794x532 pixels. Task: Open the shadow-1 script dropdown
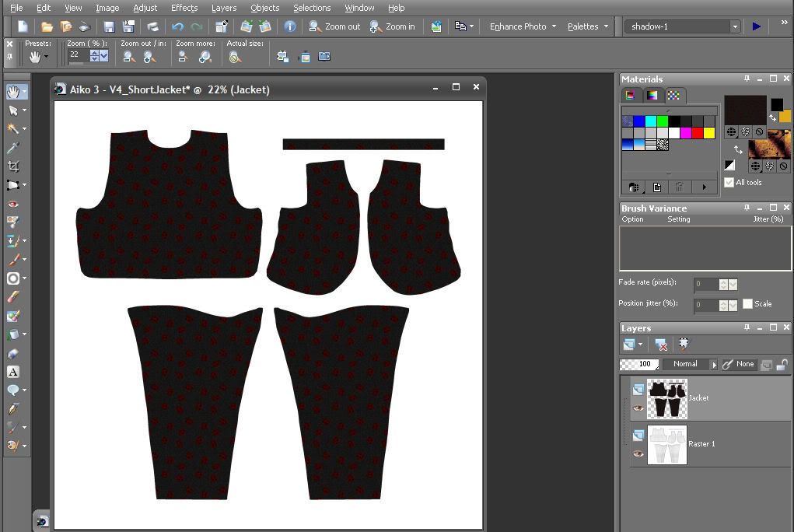pyautogui.click(x=734, y=26)
